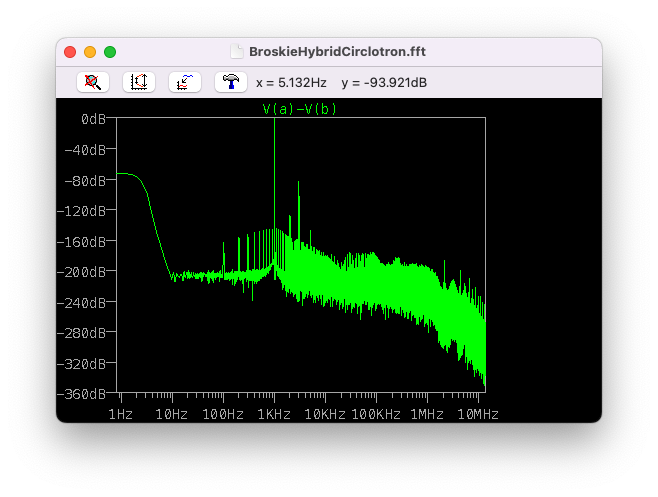Click the pick visible traces icon
Viewport: 658px width, 497px height.
click(x=185, y=82)
